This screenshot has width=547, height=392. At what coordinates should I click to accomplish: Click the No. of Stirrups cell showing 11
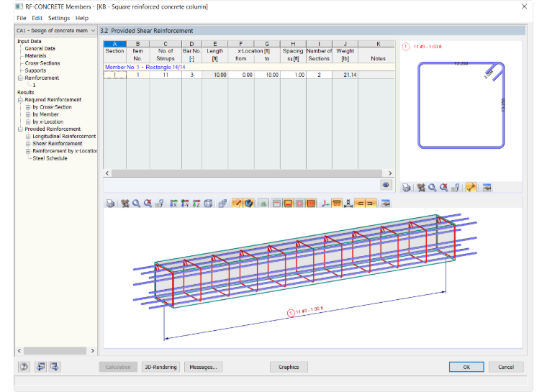[x=166, y=75]
